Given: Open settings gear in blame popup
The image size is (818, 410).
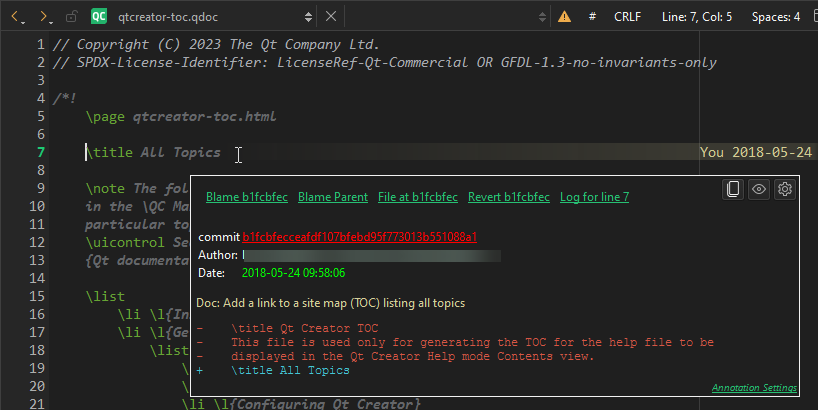Looking at the screenshot, I should click(785, 190).
